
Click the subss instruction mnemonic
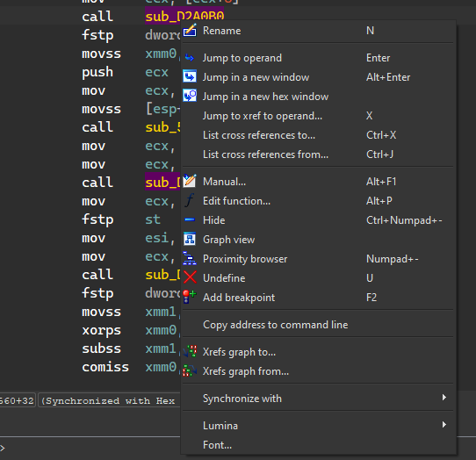click(x=101, y=349)
